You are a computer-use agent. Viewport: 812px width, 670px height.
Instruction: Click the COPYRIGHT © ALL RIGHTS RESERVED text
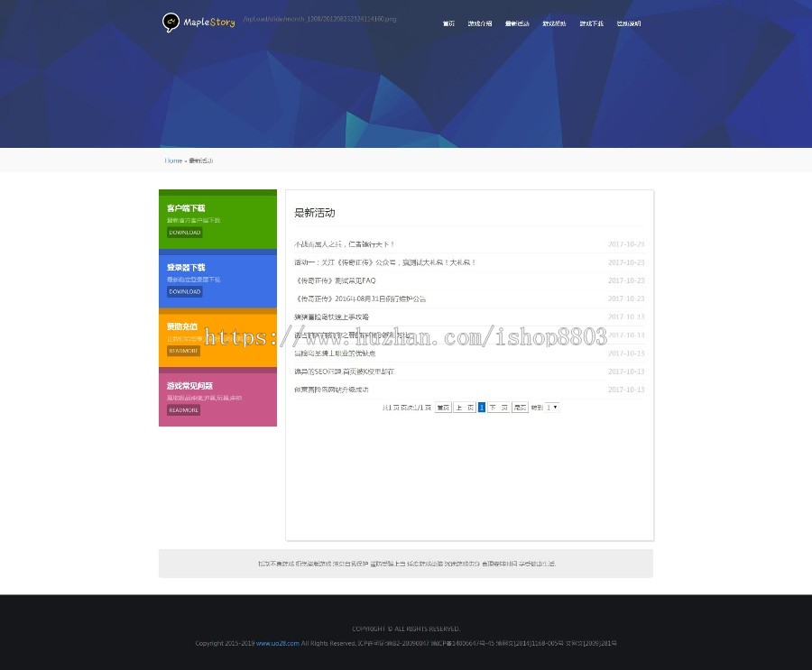coord(406,629)
